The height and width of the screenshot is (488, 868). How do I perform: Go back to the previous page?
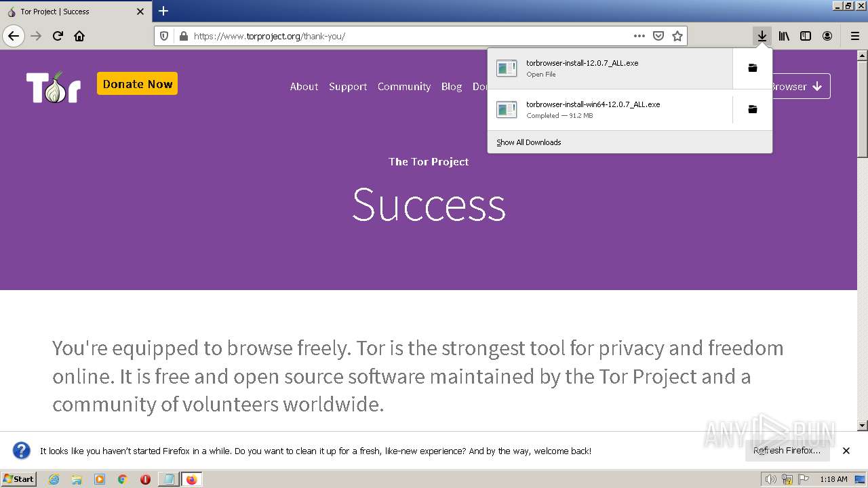click(14, 36)
